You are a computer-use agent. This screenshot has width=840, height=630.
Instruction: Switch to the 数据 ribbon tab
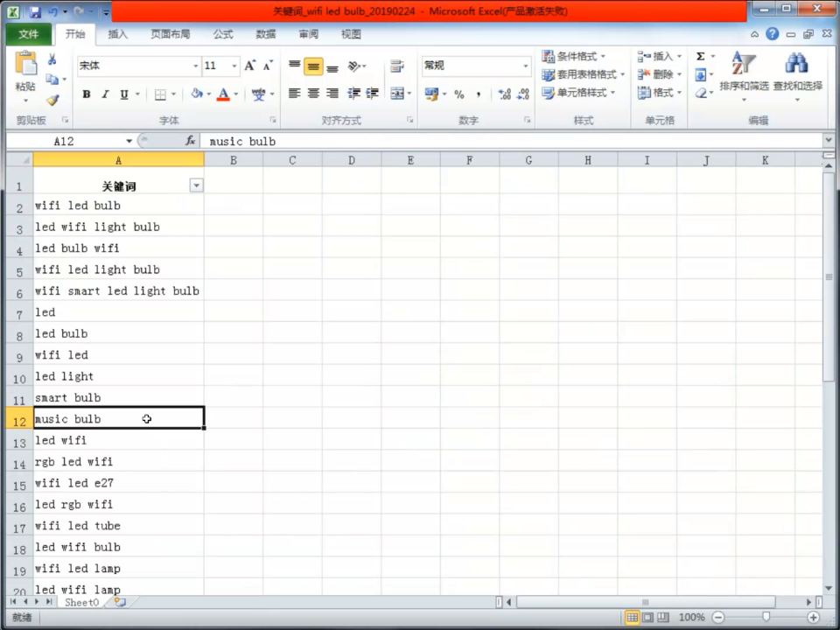point(265,34)
